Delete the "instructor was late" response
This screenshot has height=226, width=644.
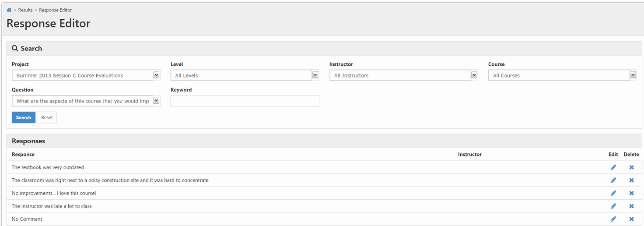(x=631, y=206)
